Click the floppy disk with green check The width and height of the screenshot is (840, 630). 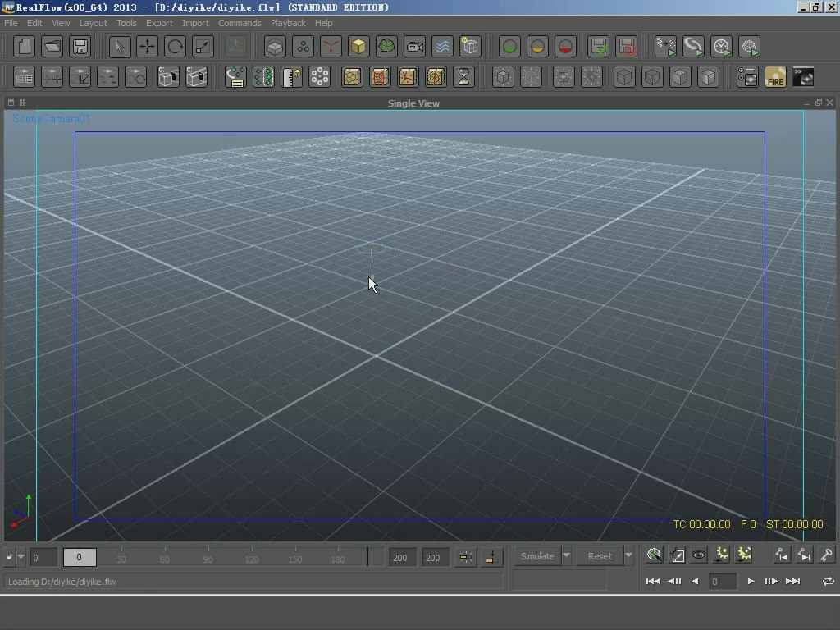click(x=598, y=47)
